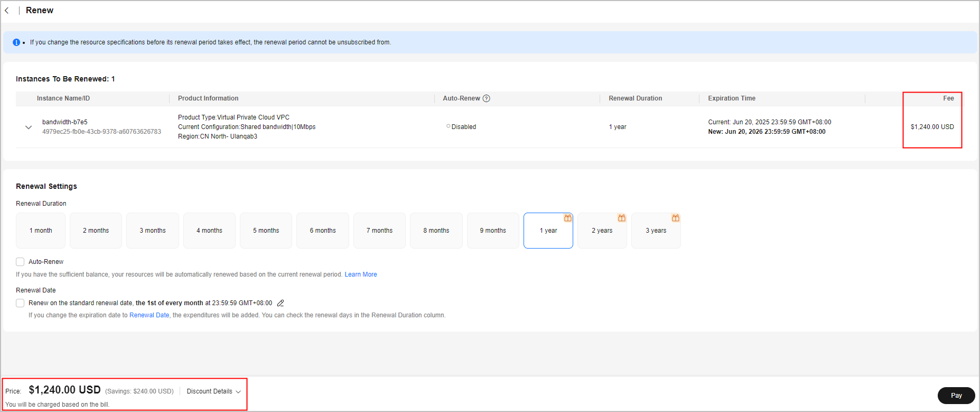The image size is (980, 412).
Task: Select the 9 months renewal duration
Action: (x=492, y=231)
